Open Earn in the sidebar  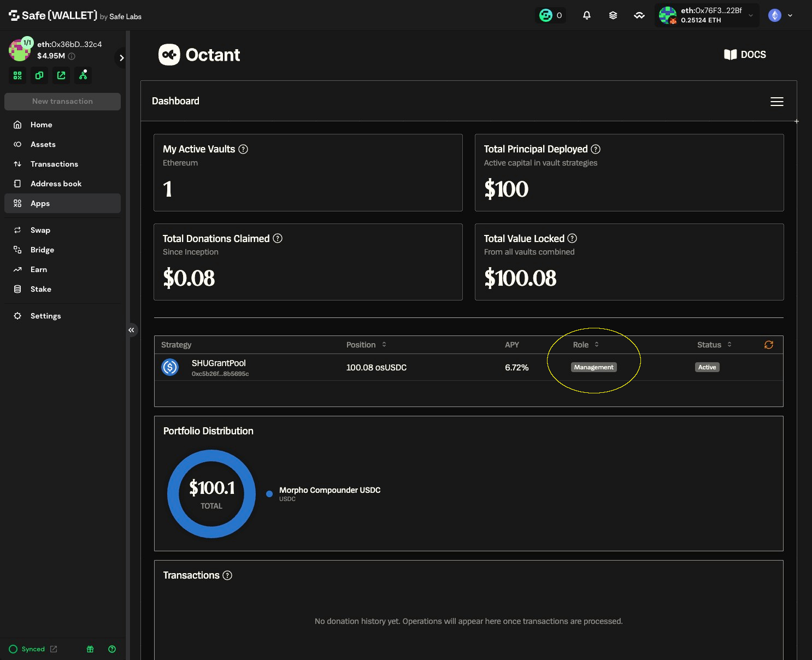pos(62,269)
